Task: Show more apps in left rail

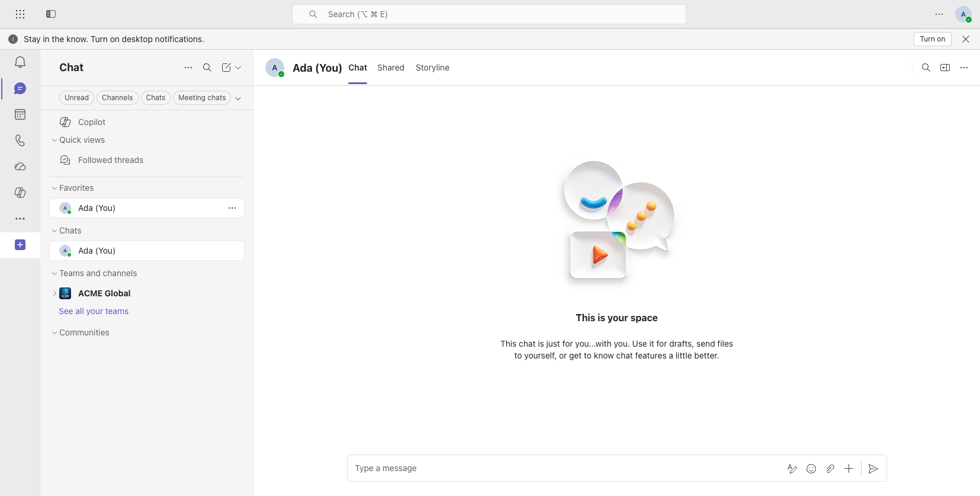Action: click(20, 219)
